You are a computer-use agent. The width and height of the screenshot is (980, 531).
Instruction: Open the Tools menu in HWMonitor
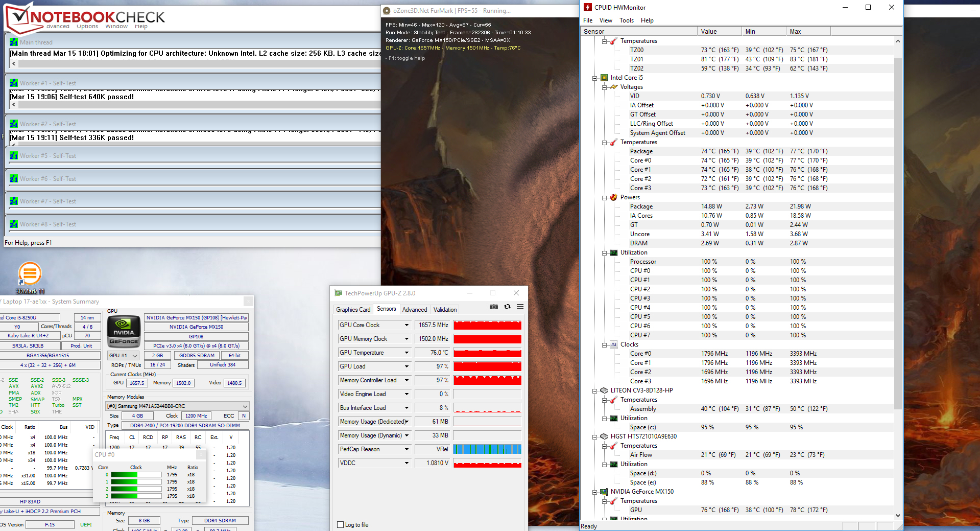click(627, 20)
